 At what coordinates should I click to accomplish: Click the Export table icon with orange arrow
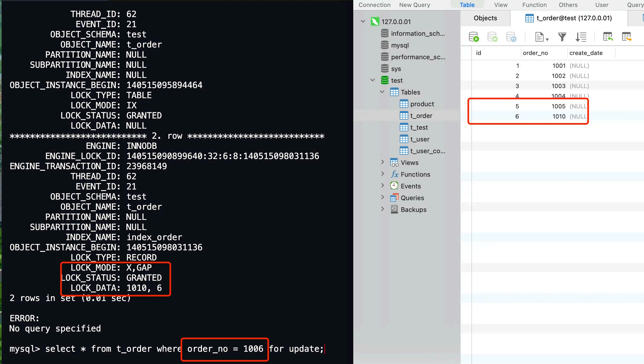(626, 37)
